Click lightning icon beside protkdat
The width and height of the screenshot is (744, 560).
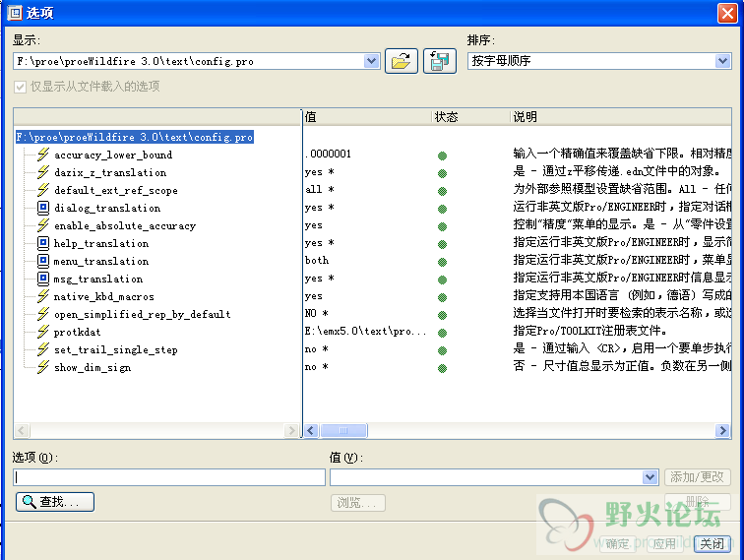(43, 332)
